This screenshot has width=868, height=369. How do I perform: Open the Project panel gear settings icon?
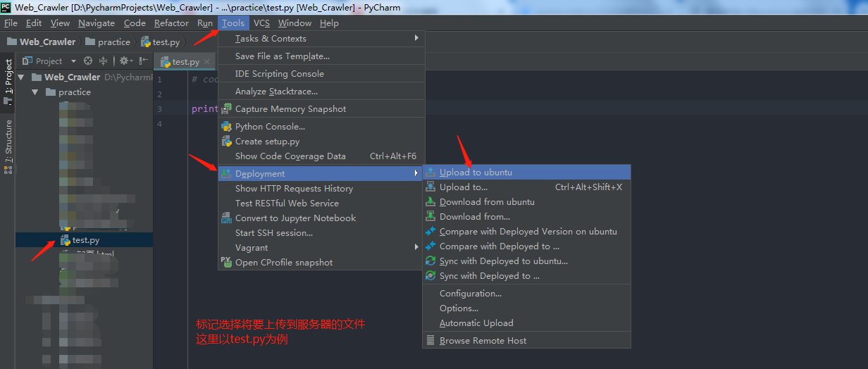point(124,61)
